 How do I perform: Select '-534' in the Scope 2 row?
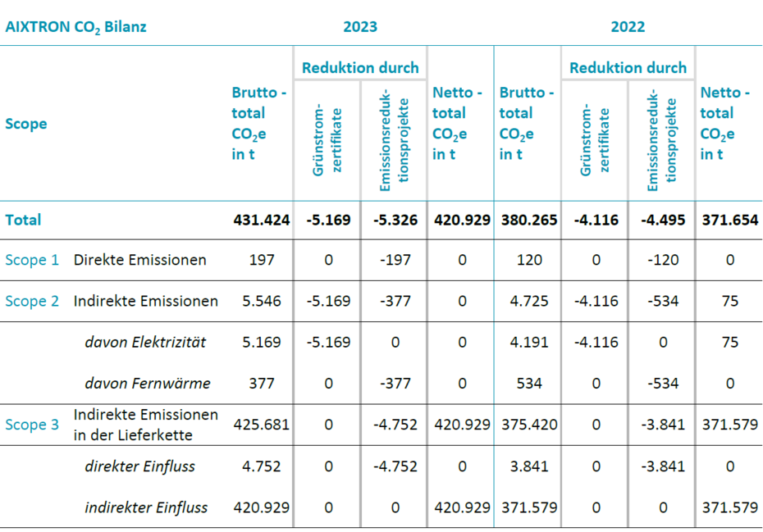tap(663, 301)
